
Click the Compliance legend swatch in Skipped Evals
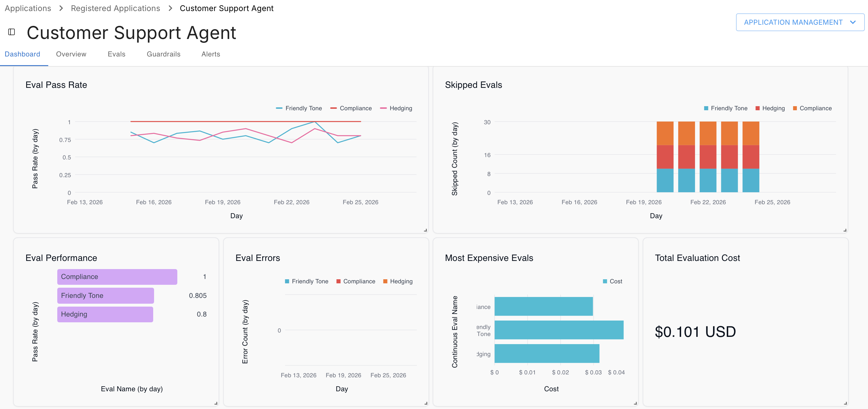tap(795, 108)
